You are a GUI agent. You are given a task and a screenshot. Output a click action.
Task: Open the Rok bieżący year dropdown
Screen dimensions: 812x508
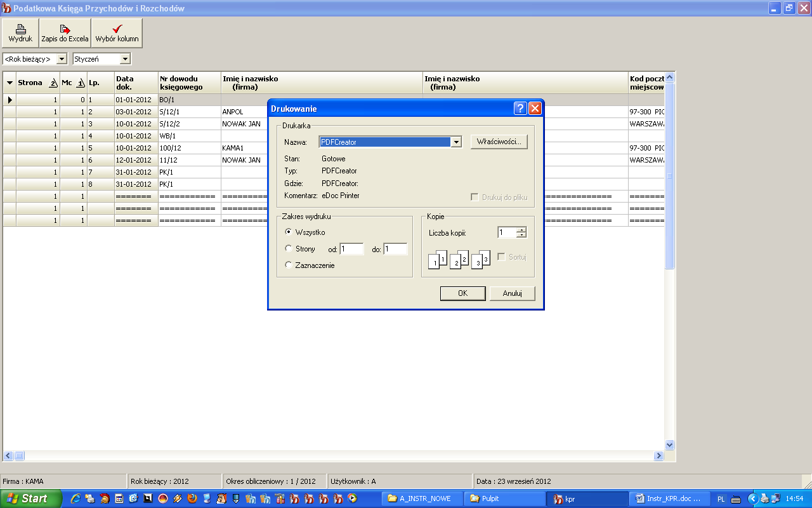[x=62, y=59]
